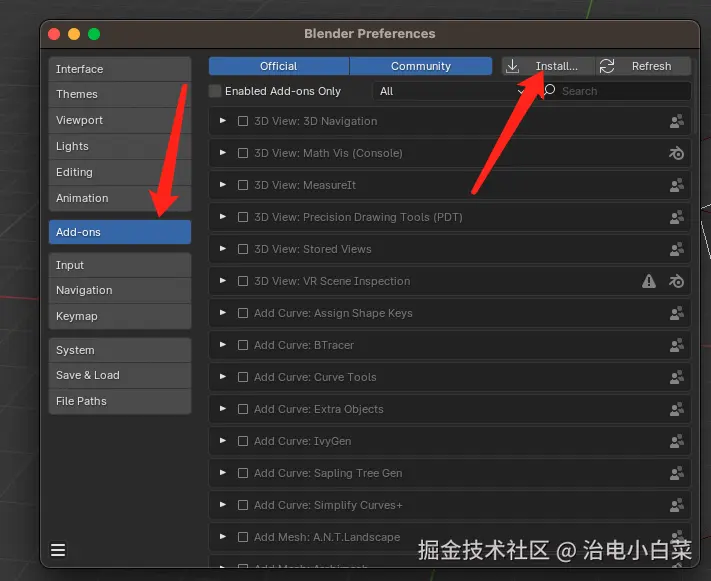This screenshot has height=581, width=711.
Task: Select the File Paths section
Action: coord(120,401)
